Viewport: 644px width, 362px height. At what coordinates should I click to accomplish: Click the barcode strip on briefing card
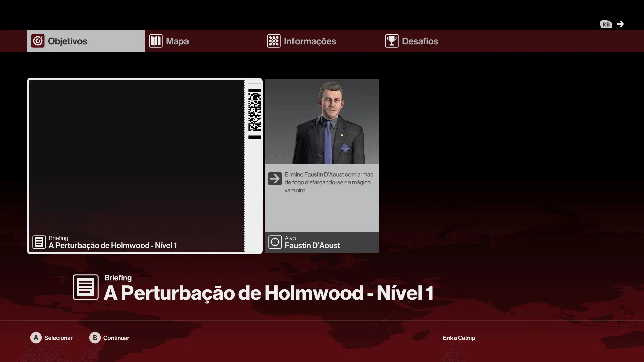click(x=254, y=111)
